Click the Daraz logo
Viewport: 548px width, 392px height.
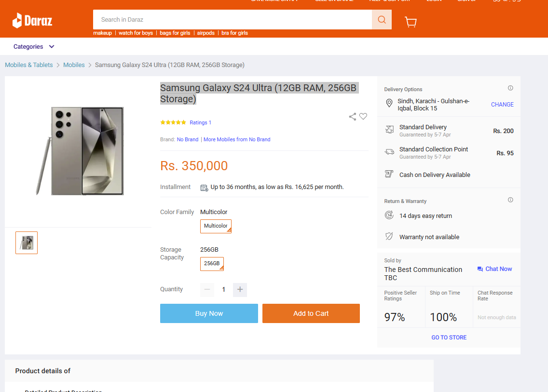point(32,21)
